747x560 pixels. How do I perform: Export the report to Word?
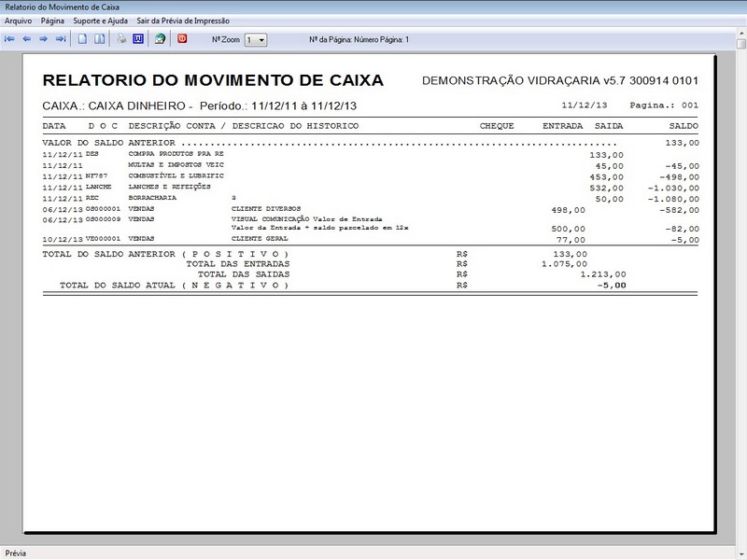click(138, 37)
